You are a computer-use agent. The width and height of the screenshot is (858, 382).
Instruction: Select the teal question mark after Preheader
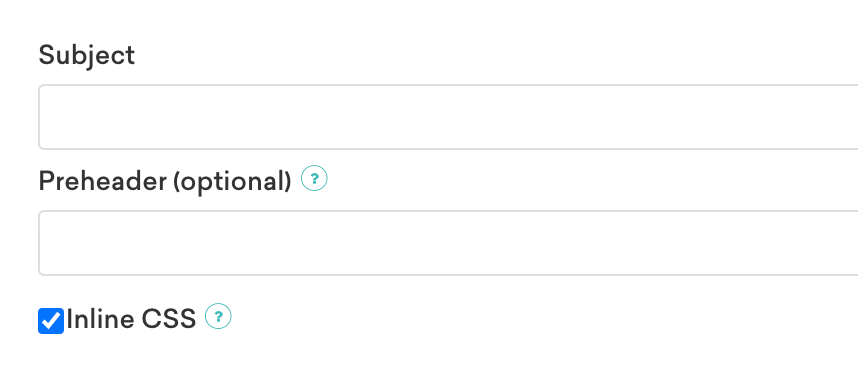(x=314, y=178)
